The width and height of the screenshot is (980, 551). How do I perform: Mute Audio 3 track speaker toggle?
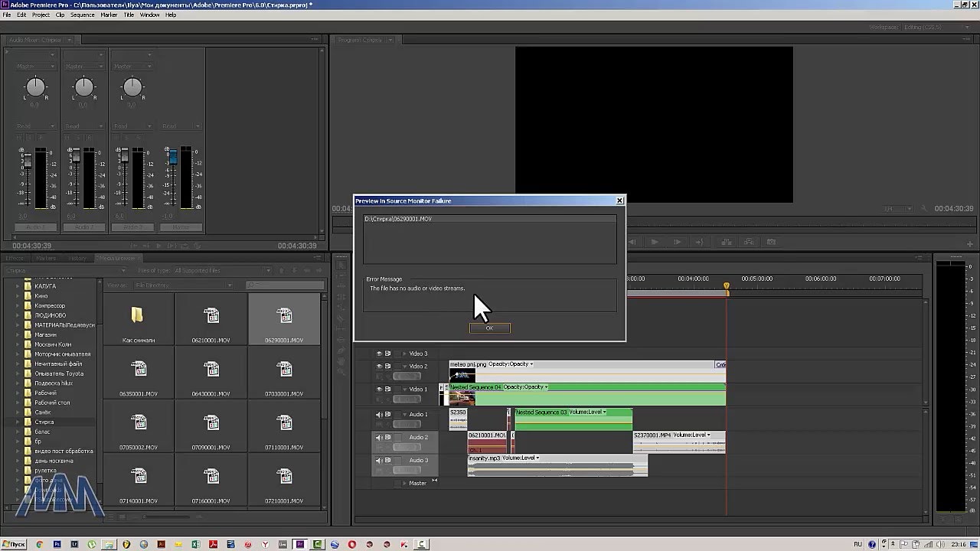[378, 460]
